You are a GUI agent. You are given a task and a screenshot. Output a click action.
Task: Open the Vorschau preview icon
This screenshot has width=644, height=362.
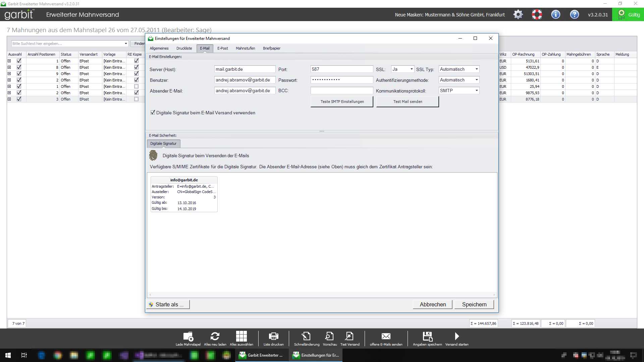[x=329, y=336]
